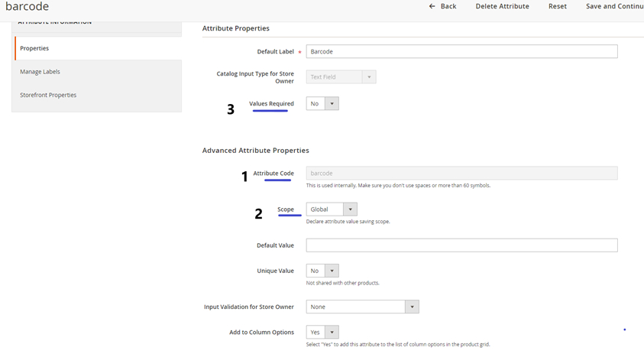Click the Default Value input field
The width and height of the screenshot is (644, 354).
(461, 245)
